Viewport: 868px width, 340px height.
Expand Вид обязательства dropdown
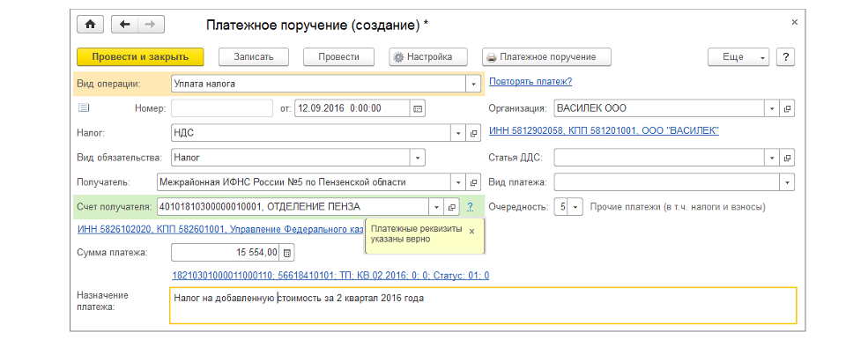(418, 158)
